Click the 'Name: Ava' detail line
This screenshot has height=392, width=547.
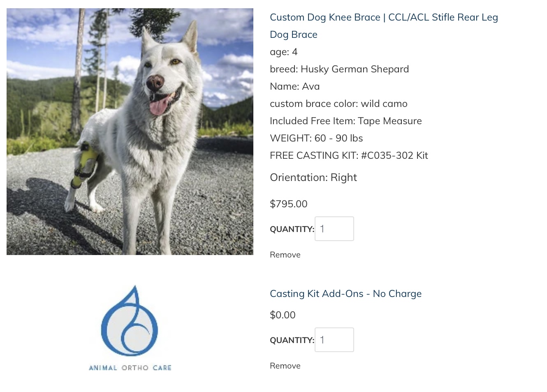pos(294,86)
